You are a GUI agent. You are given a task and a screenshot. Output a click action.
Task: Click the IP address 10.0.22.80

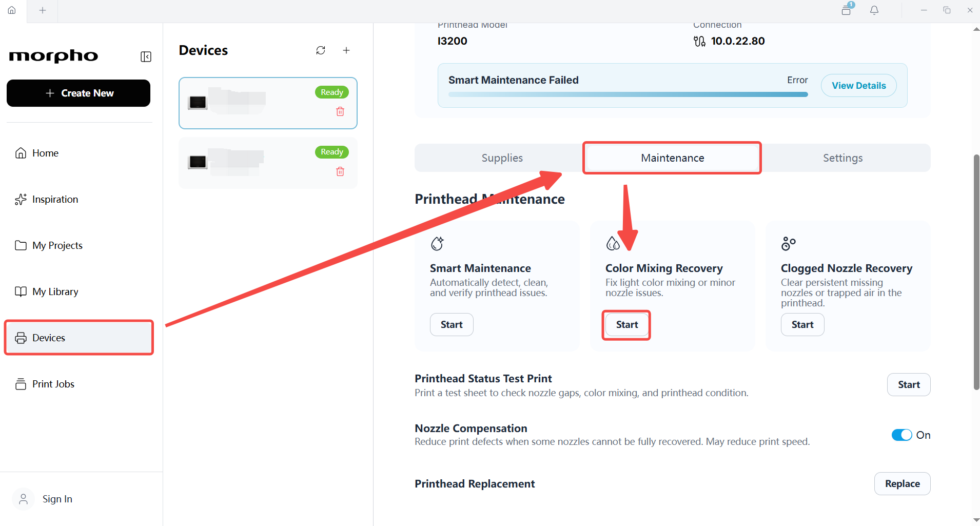(737, 41)
